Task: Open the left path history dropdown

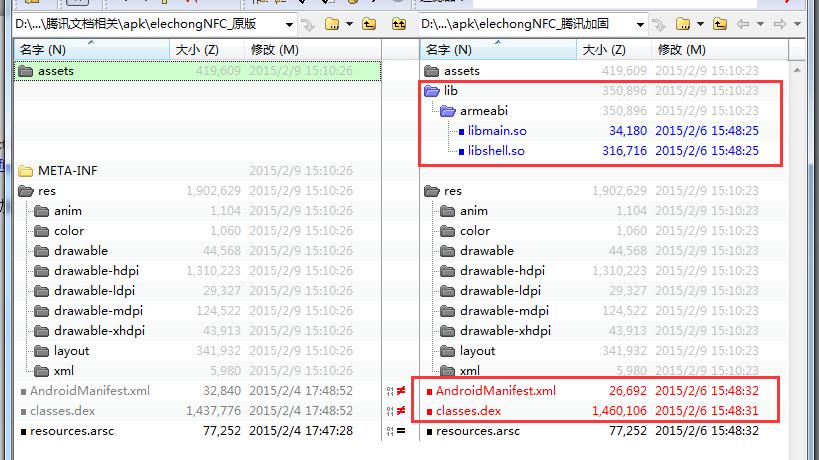Action: [289, 25]
